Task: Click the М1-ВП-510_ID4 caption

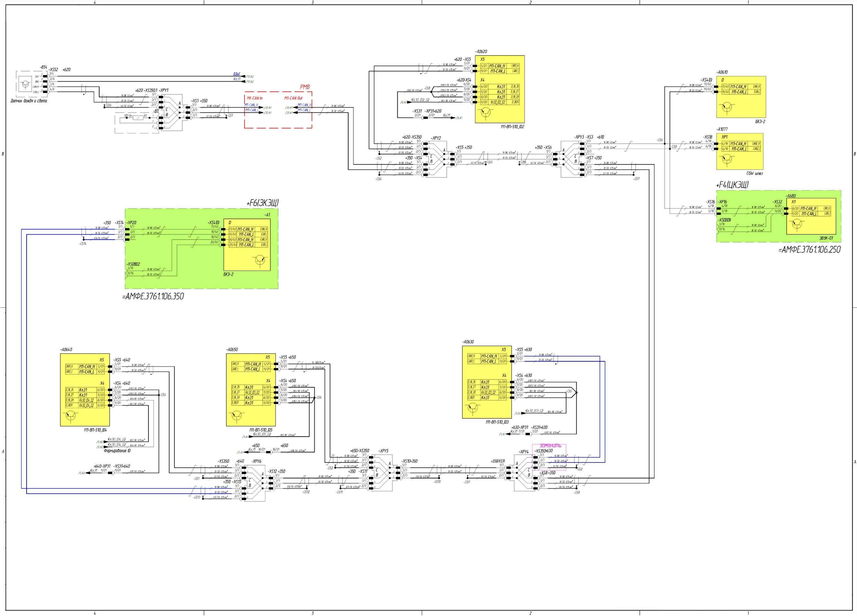Action: point(95,430)
